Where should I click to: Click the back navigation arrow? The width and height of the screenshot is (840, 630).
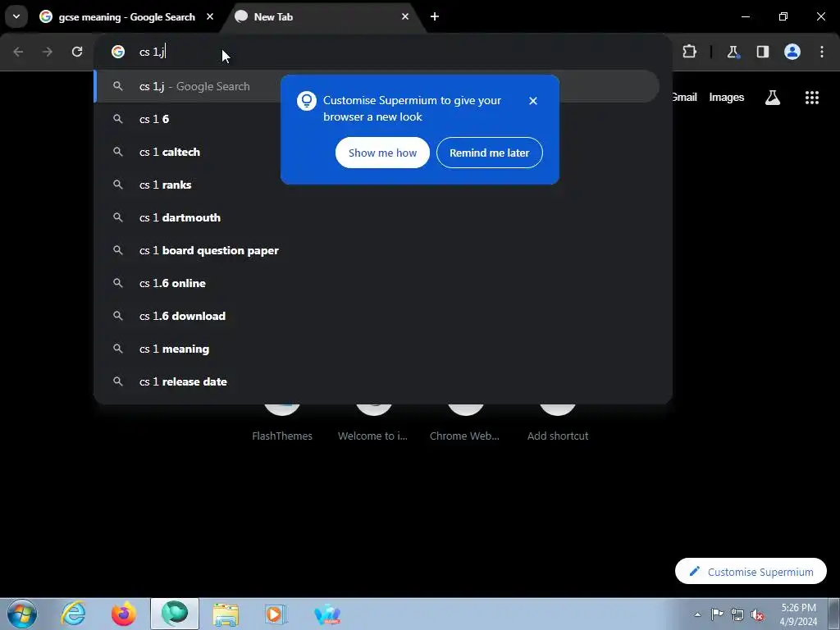click(18, 52)
